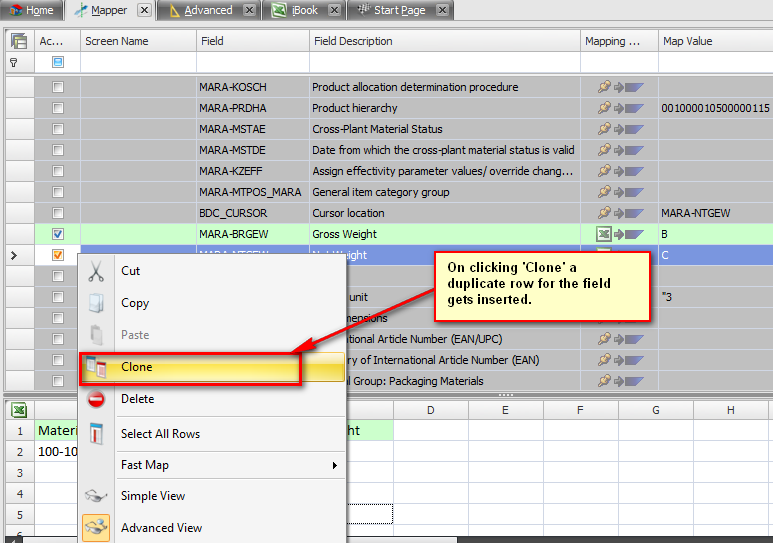Choose Select All Rows menu entry
The width and height of the screenshot is (773, 543).
click(x=160, y=434)
